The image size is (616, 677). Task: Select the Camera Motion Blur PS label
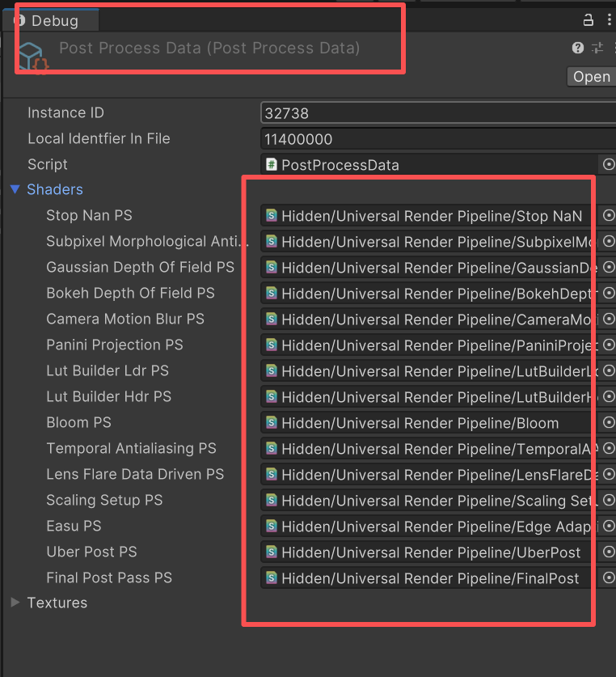pyautogui.click(x=125, y=319)
